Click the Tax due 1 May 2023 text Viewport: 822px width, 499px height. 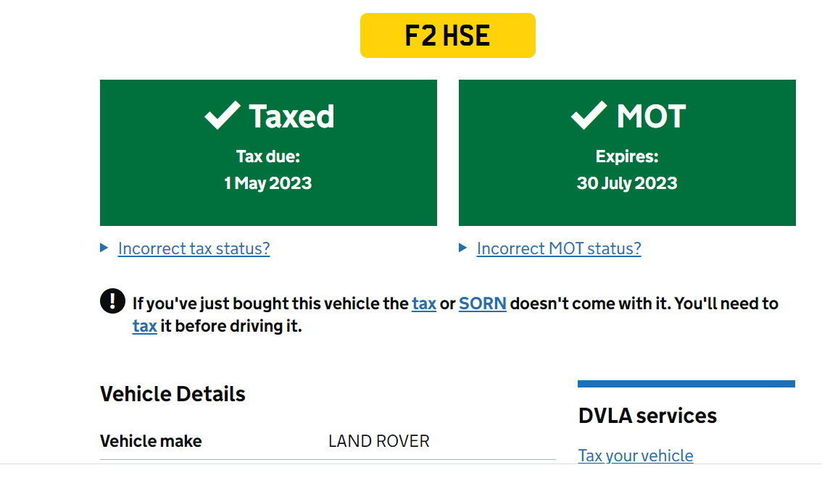[268, 170]
